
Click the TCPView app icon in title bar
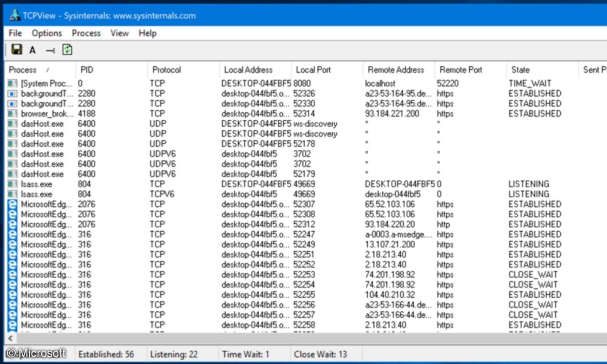15,15
